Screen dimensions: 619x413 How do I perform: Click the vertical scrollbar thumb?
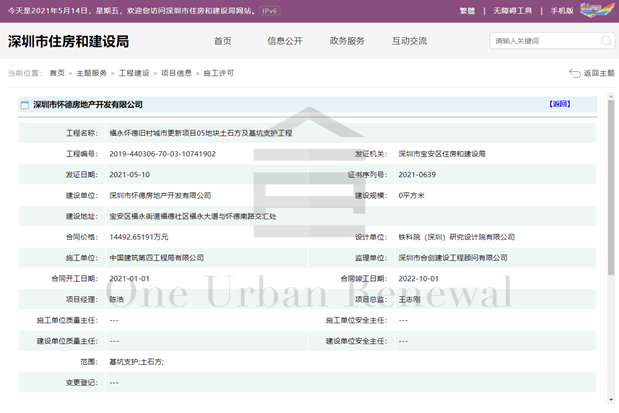[611, 187]
